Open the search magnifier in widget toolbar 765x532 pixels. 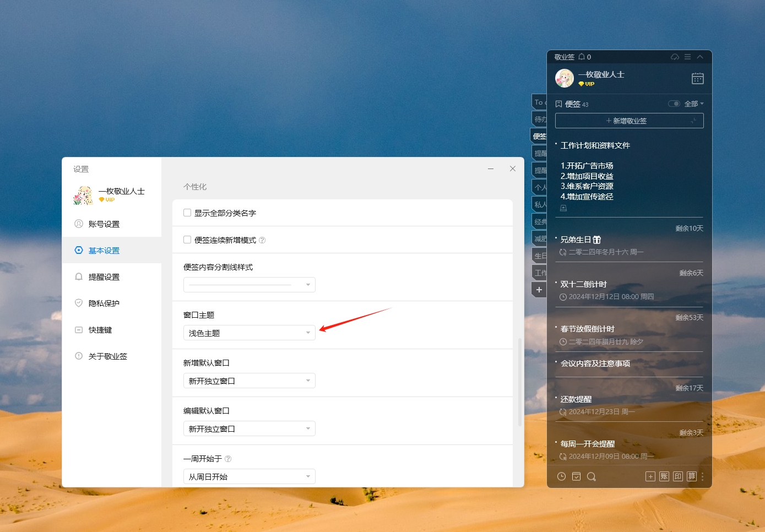pyautogui.click(x=592, y=476)
